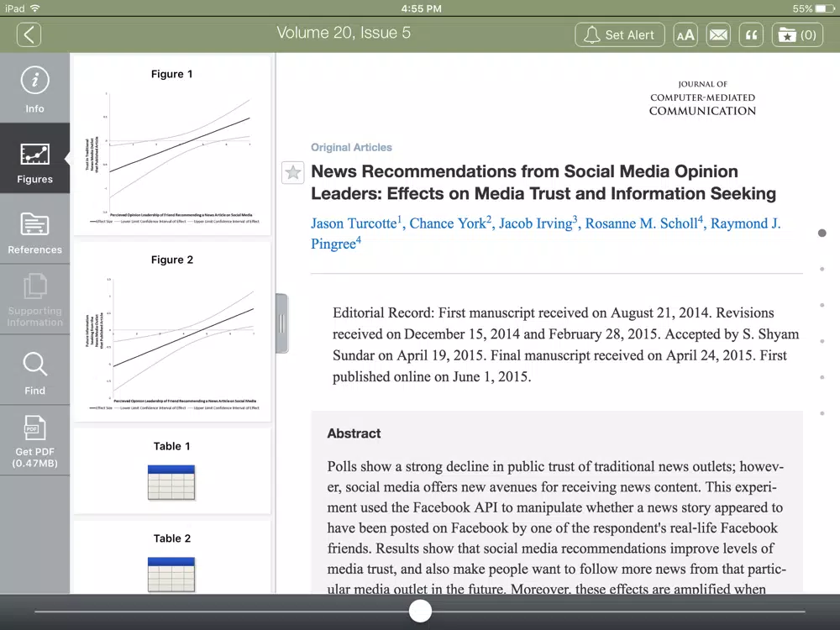Open the Info panel
Viewport: 840px width, 630px height.
coord(34,88)
